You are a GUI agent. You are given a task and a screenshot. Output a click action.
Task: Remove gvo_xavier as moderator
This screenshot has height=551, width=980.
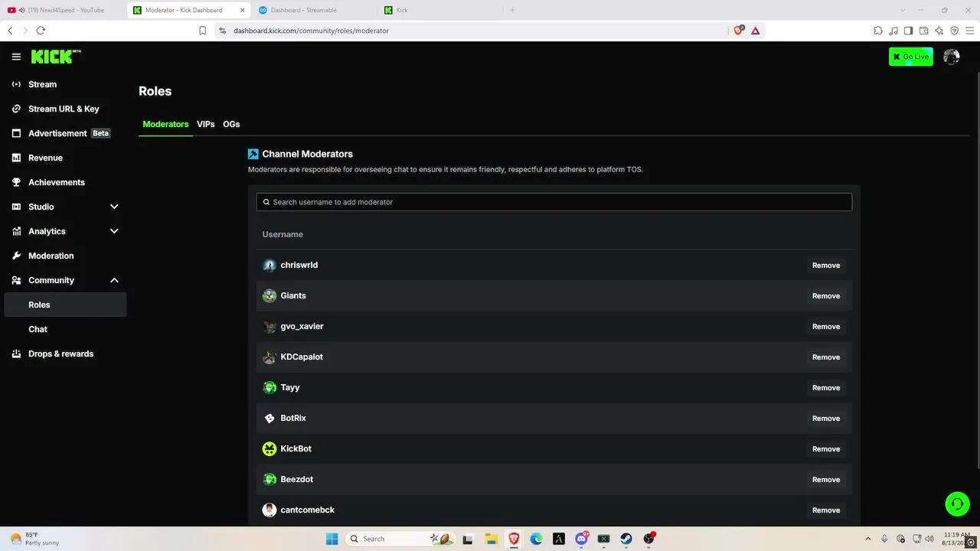coord(826,327)
